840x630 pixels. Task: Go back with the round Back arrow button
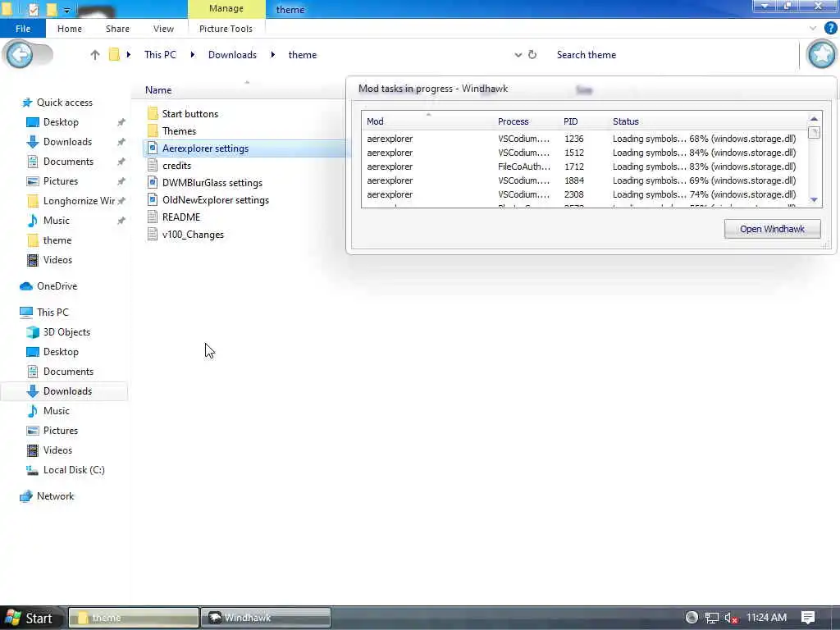point(21,55)
